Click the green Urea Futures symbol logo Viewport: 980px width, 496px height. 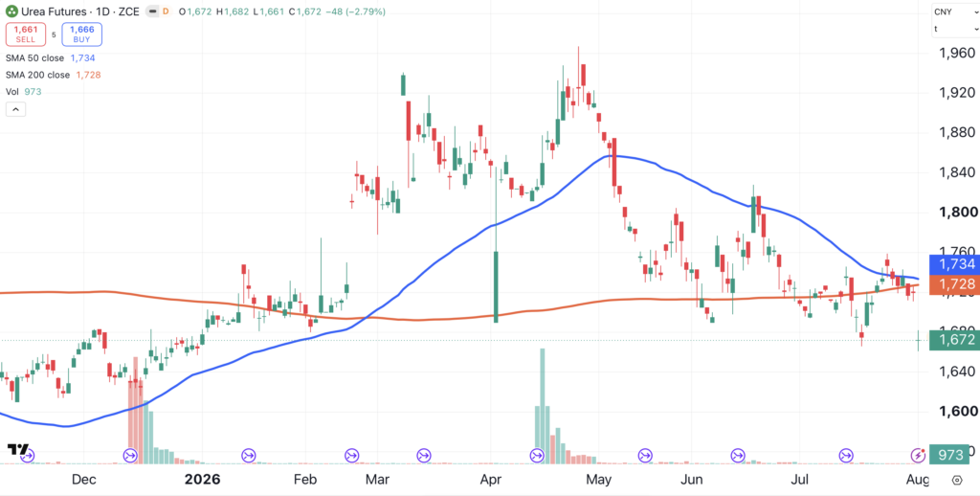(x=11, y=11)
